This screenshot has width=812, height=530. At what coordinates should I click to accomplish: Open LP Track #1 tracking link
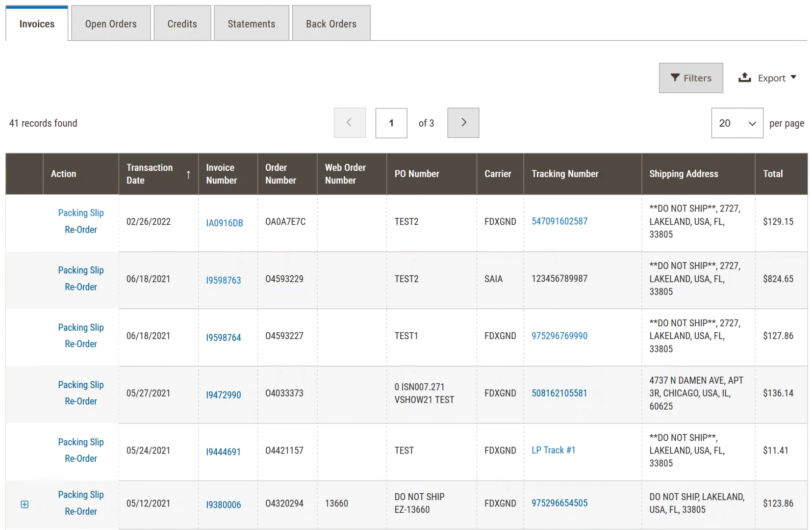tap(554, 450)
